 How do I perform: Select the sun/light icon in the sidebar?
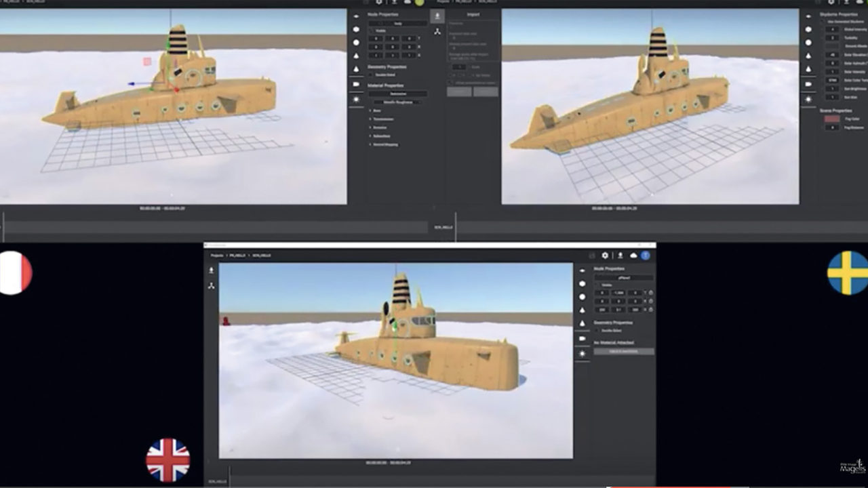355,100
